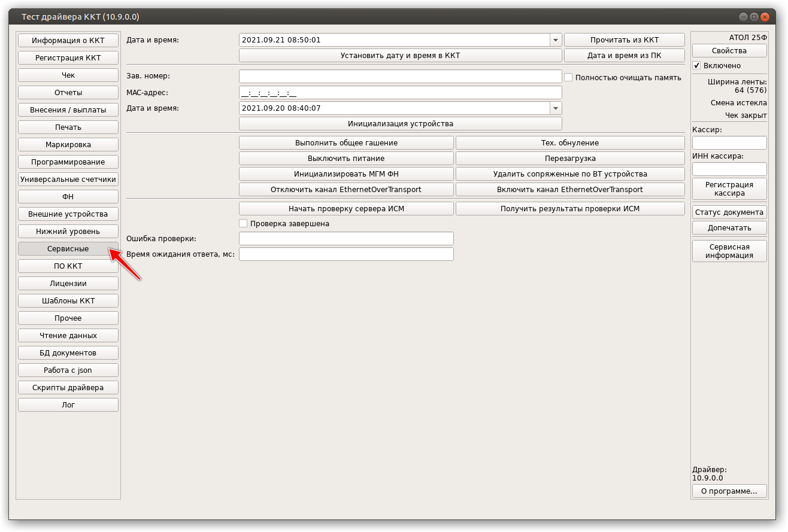Go to Отчеты section
The width and height of the screenshot is (788, 532).
point(68,93)
